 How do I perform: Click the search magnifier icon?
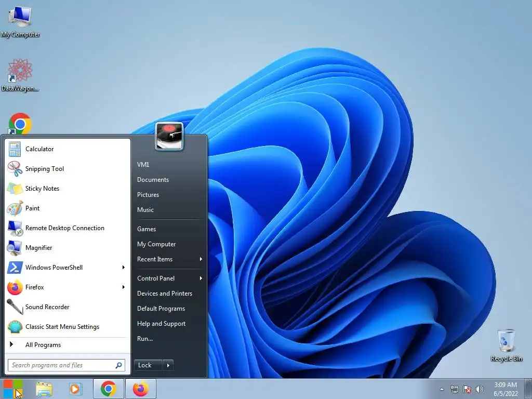tap(119, 365)
